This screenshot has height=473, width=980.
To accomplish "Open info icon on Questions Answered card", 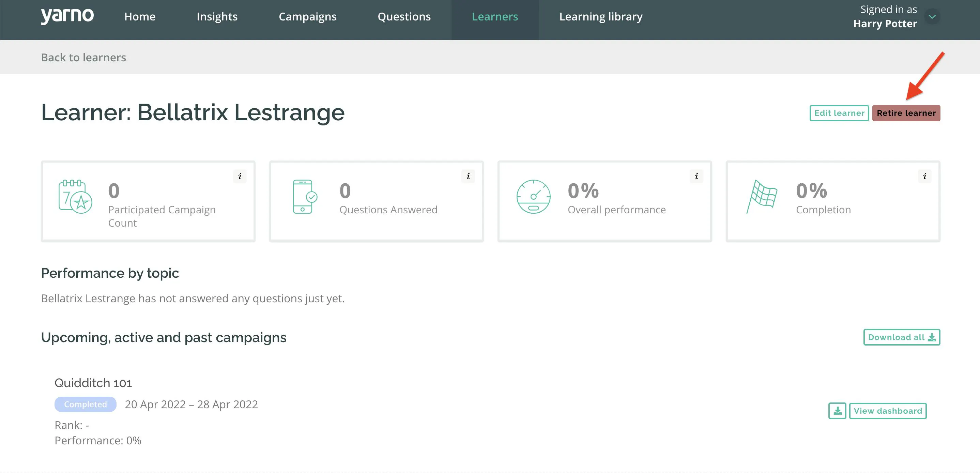I will 468,176.
